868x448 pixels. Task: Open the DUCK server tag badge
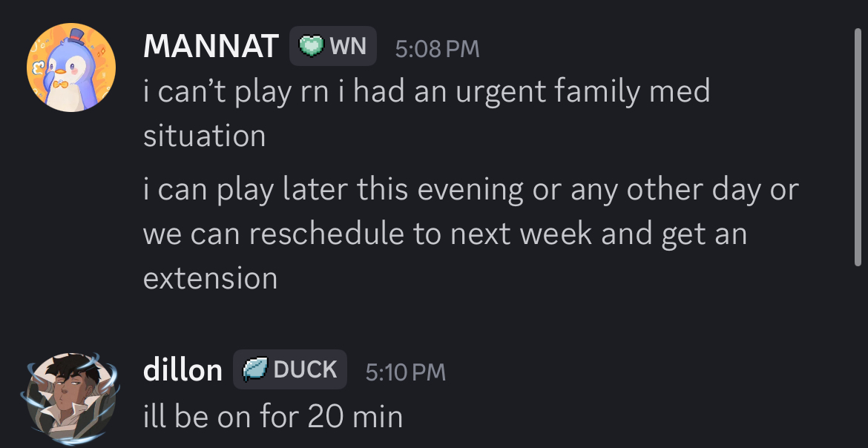(290, 369)
